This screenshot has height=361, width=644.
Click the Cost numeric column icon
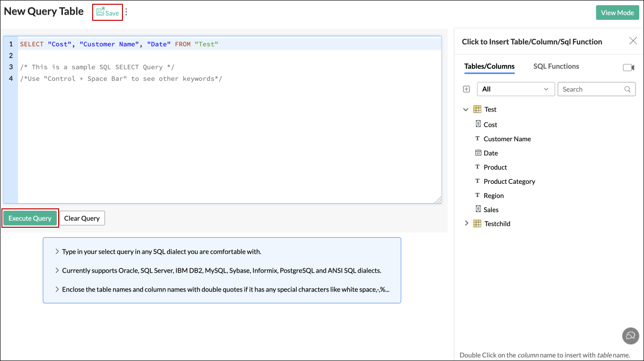tap(478, 124)
